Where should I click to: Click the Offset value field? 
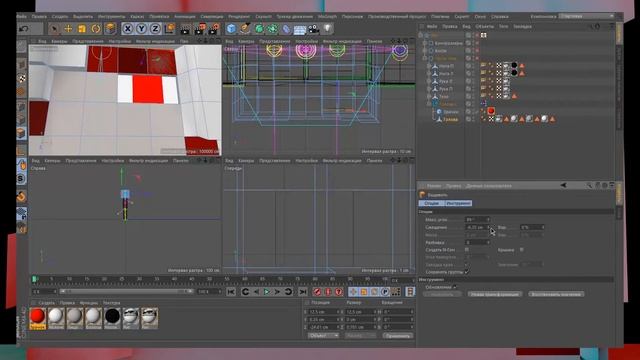(x=477, y=227)
